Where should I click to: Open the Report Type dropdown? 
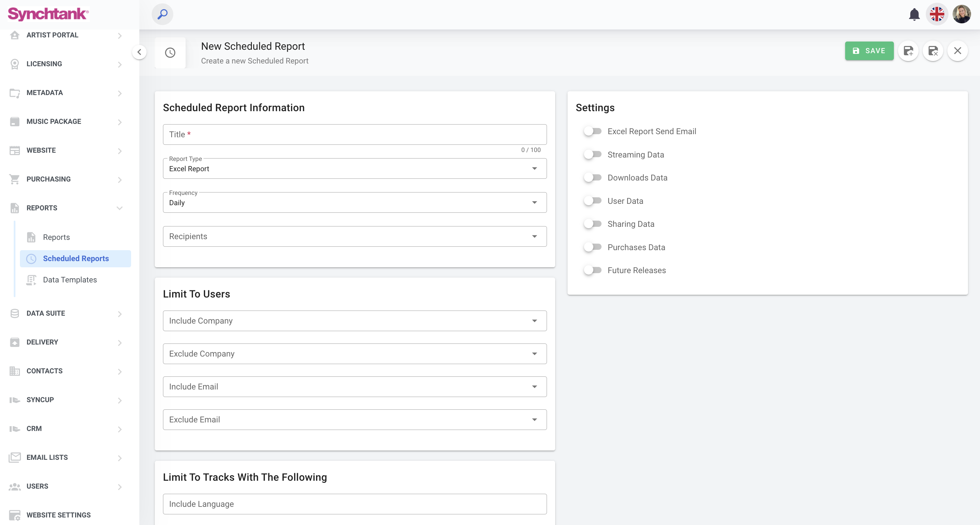tap(354, 168)
